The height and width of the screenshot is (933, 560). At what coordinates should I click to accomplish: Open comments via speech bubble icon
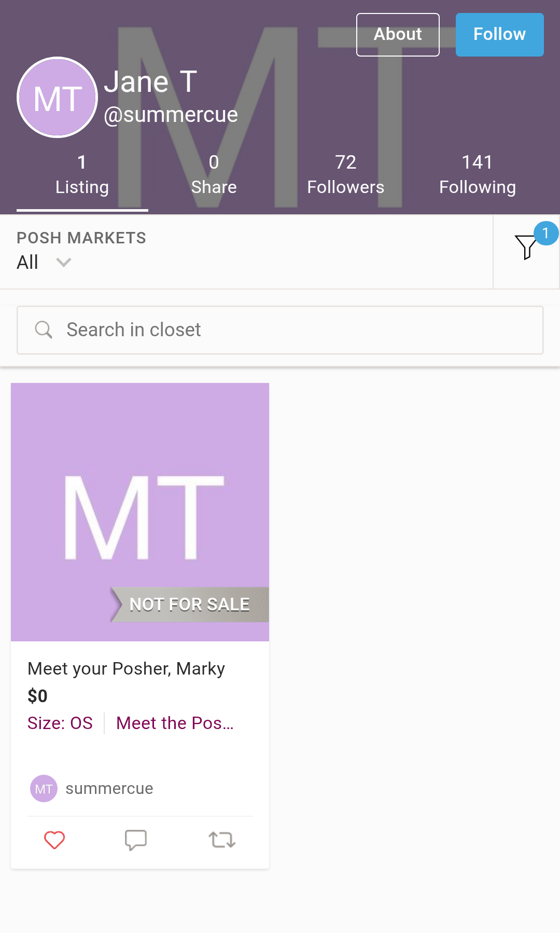[136, 840]
